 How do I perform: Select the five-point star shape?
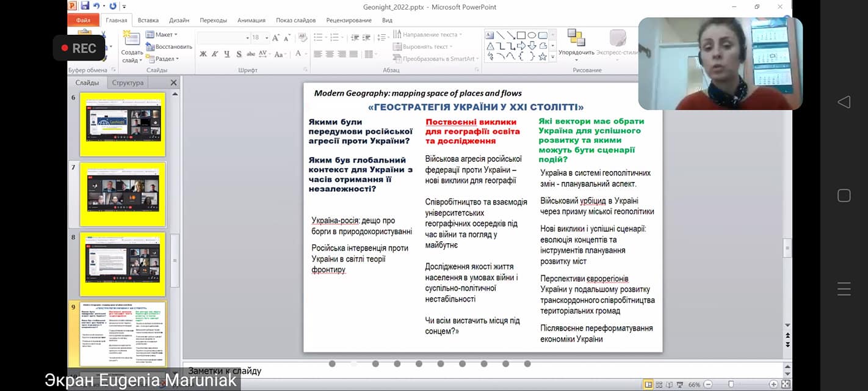coord(542,56)
